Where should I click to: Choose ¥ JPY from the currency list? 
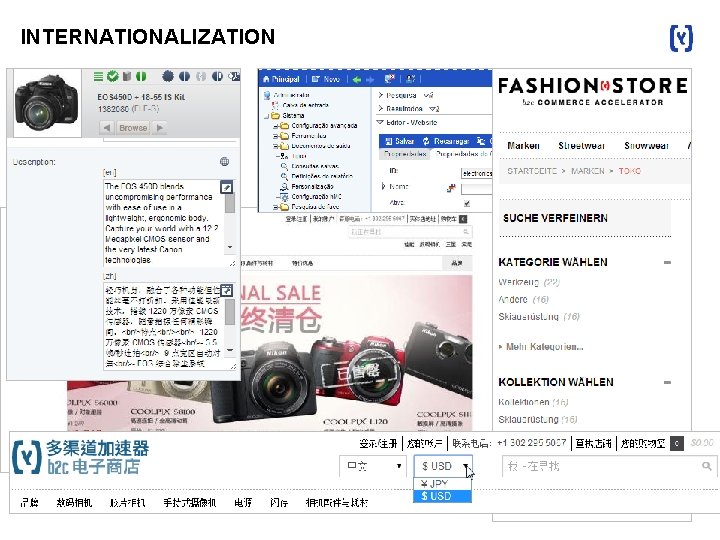[442, 484]
